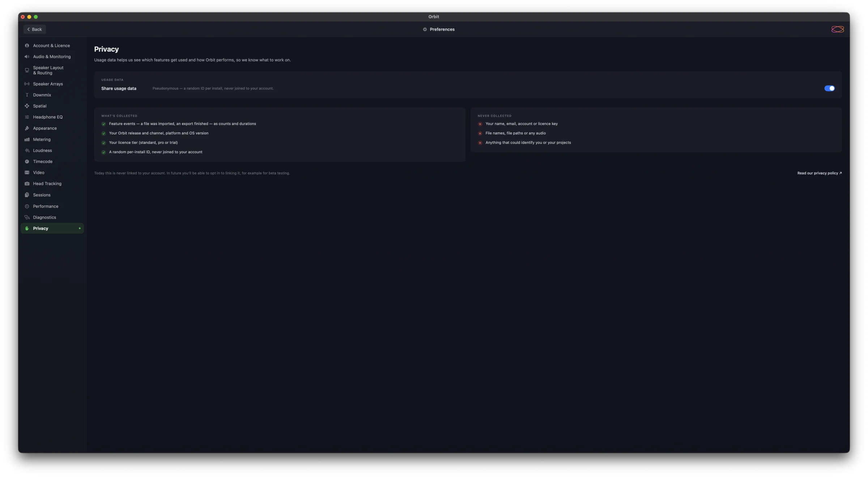Click the Headphone EQ sliders icon
This screenshot has height=477, width=868.
tap(27, 117)
